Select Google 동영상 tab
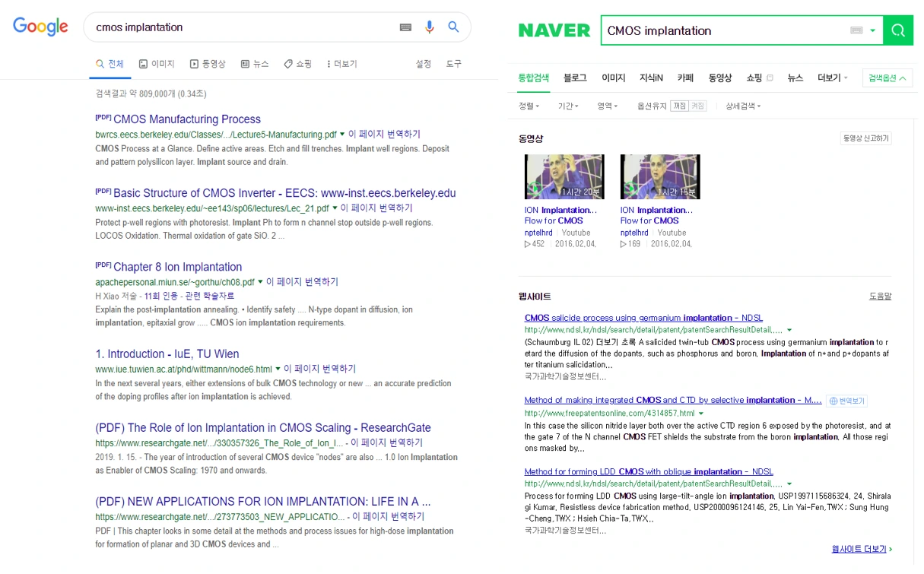Viewport: 924px width, 574px height. (x=208, y=64)
